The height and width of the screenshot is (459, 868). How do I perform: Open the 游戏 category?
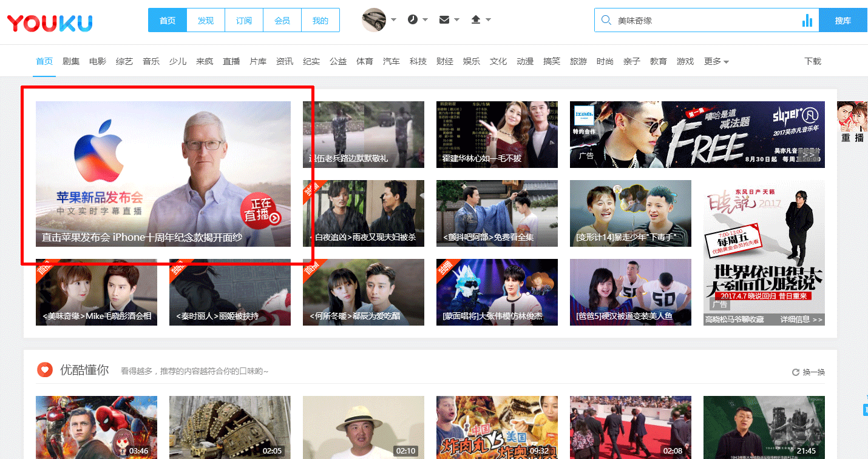[685, 61]
